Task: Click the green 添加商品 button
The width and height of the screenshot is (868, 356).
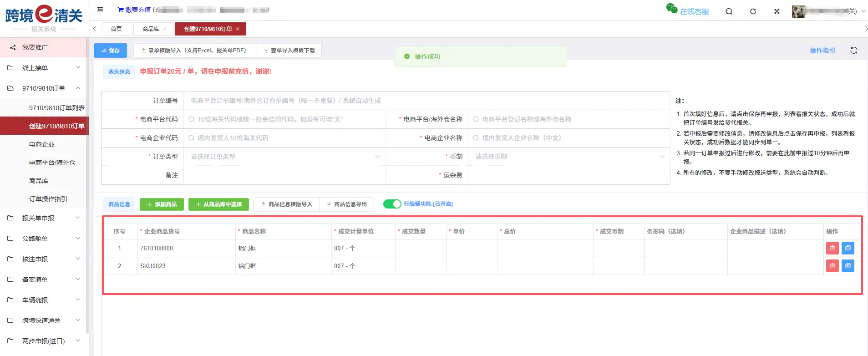Action: point(162,204)
